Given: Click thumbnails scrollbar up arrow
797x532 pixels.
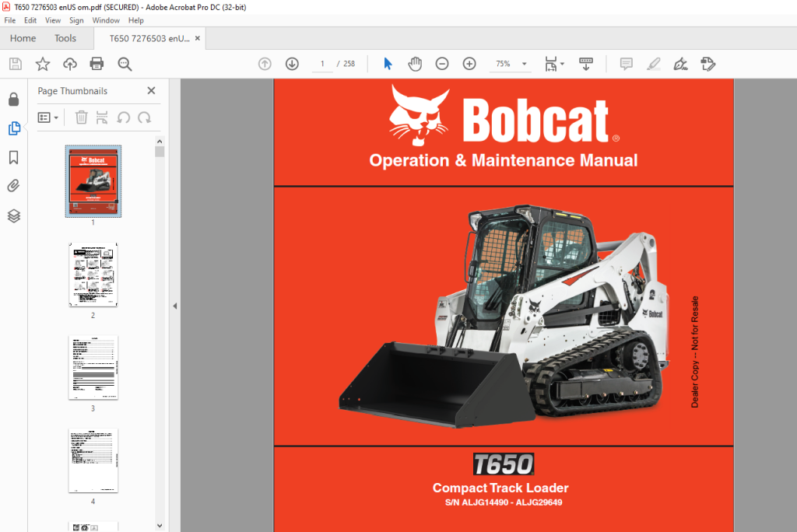Looking at the screenshot, I should pyautogui.click(x=160, y=142).
